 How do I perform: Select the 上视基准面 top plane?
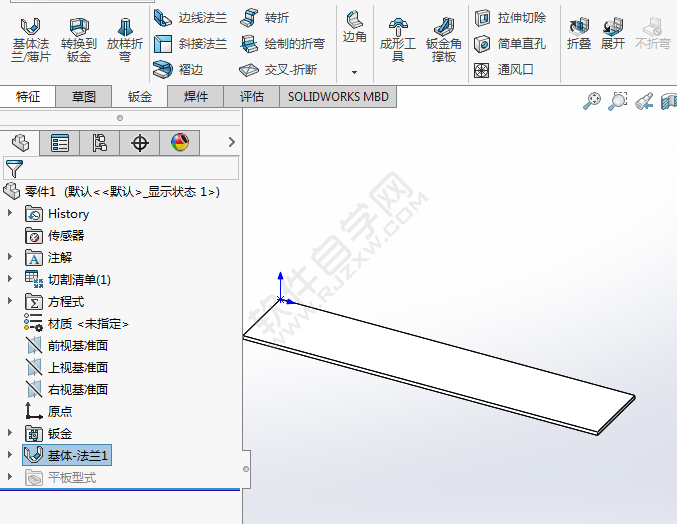66,367
